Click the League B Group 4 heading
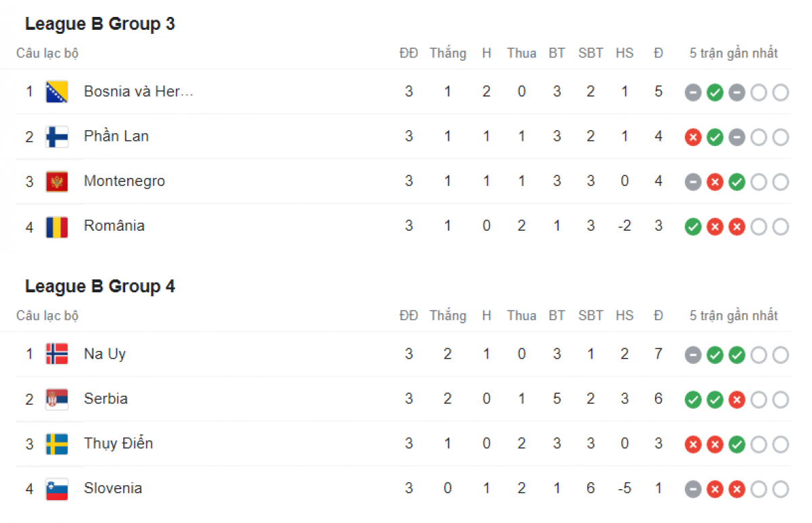 100,286
